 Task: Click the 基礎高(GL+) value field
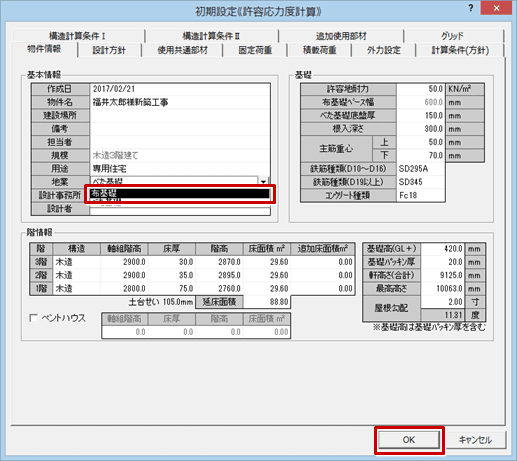[443, 249]
